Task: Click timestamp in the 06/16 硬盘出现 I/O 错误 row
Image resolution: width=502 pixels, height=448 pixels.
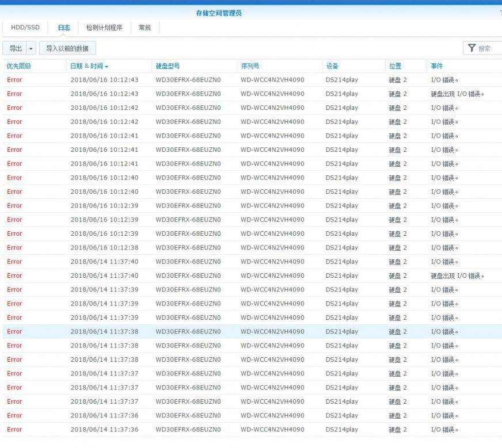Action: (104, 94)
